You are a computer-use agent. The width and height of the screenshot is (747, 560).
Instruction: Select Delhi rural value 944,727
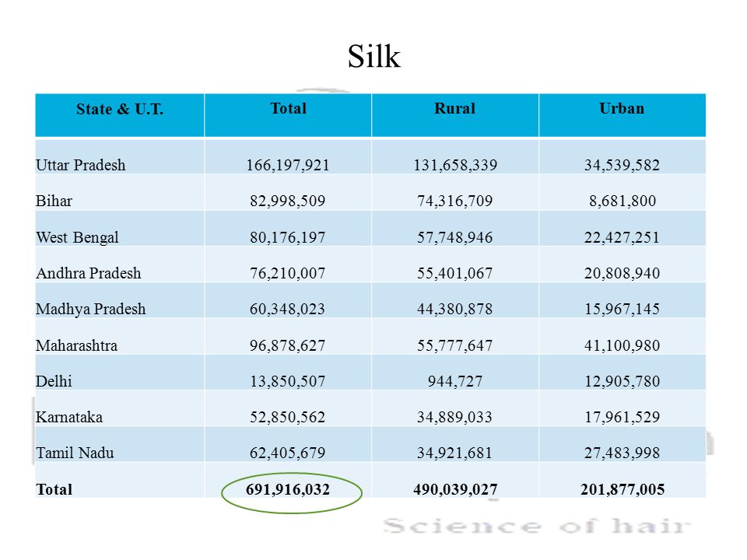click(455, 381)
